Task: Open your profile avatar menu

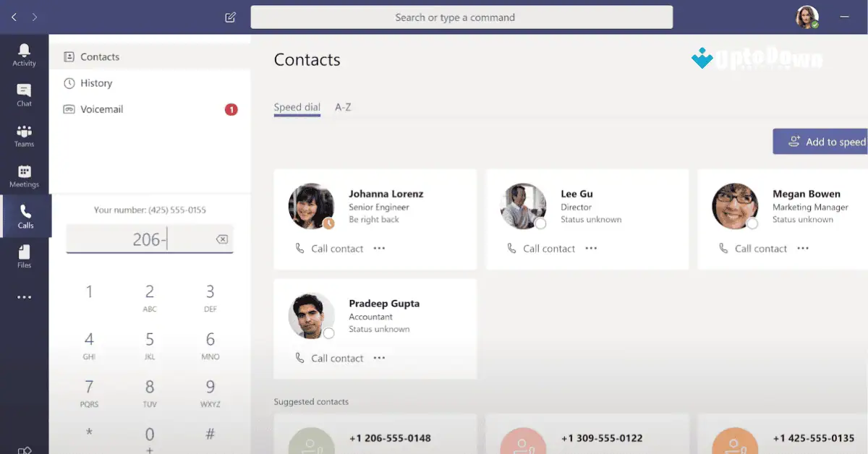Action: click(x=807, y=17)
